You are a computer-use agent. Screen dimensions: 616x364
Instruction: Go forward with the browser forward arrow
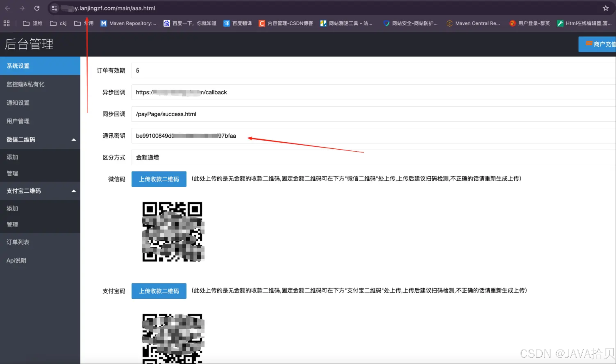coord(22,8)
